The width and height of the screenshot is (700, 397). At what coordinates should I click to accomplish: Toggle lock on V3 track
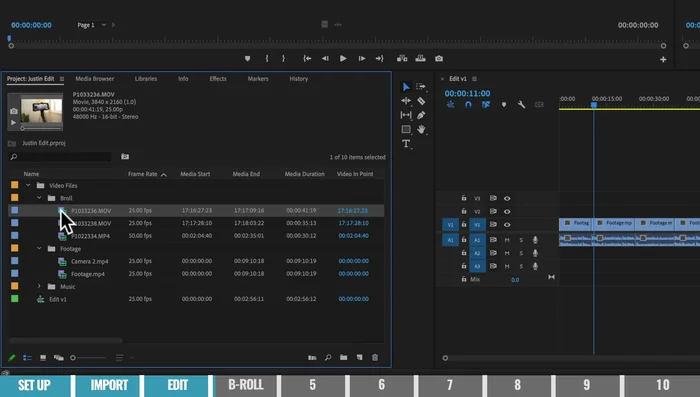(x=464, y=198)
